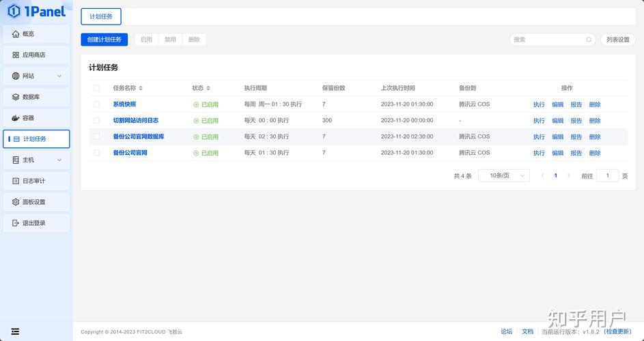Viewport: 644px width, 341px height.
Task: Check the 备份公司官网 row checkbox
Action: (96, 153)
